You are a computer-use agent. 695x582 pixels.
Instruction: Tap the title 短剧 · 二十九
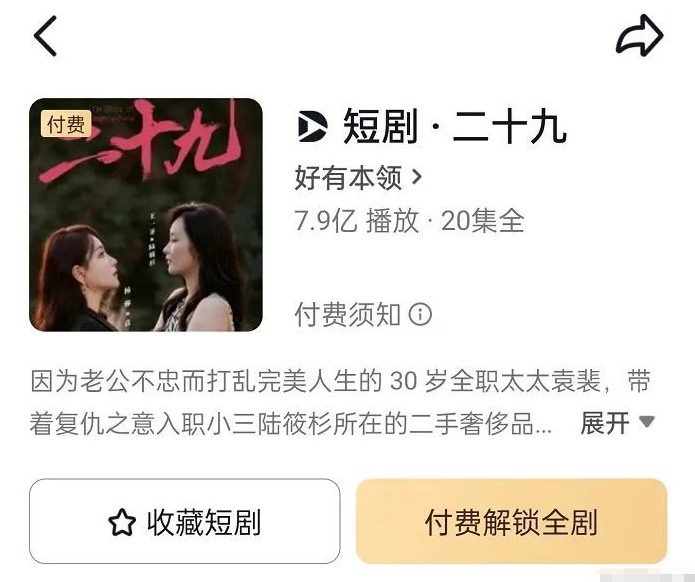pos(455,127)
